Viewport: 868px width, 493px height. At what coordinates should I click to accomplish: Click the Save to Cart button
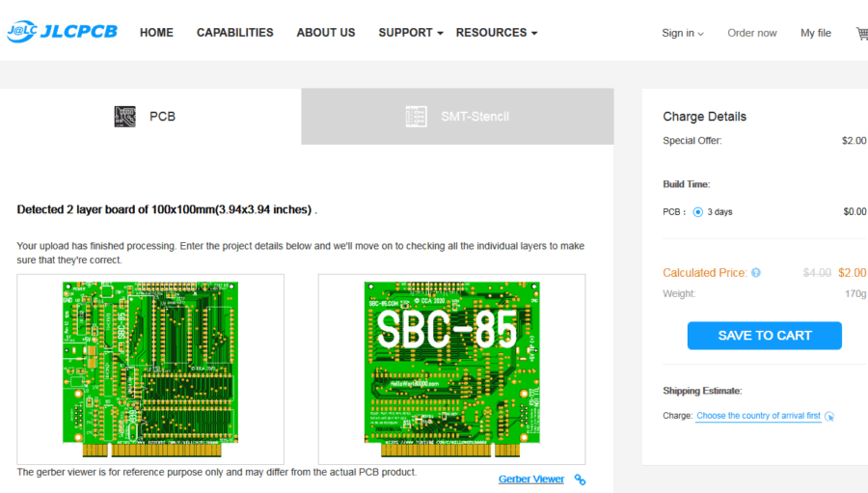[x=765, y=336]
